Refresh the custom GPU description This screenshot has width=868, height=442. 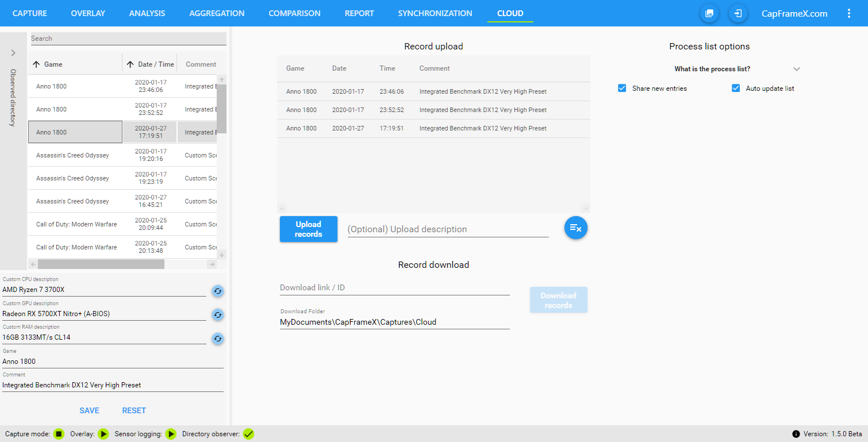(217, 315)
